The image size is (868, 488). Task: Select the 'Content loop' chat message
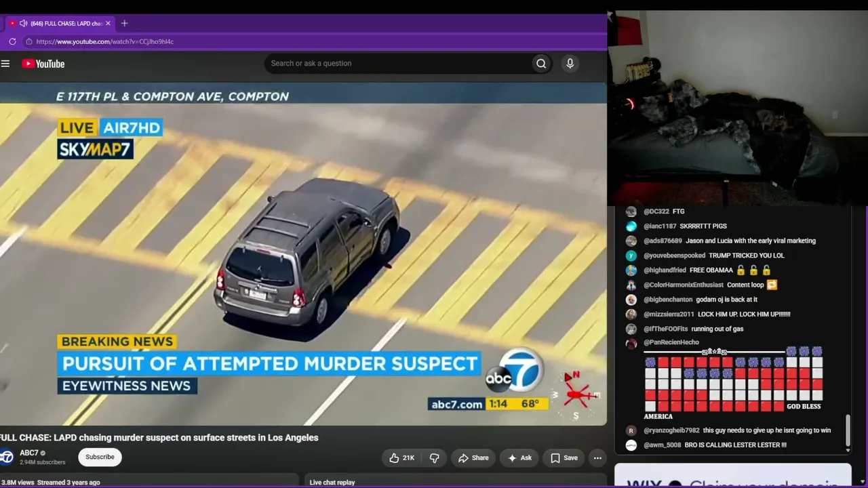752,285
